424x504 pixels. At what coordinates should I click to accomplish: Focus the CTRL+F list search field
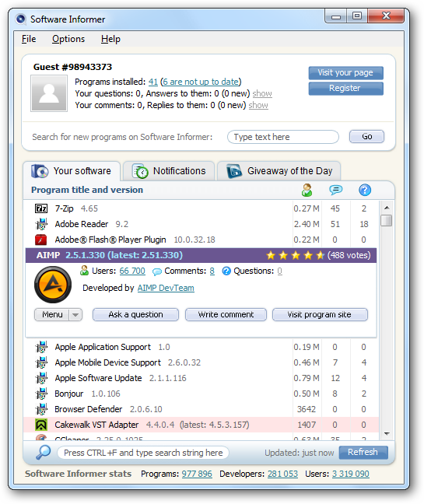pos(143,453)
